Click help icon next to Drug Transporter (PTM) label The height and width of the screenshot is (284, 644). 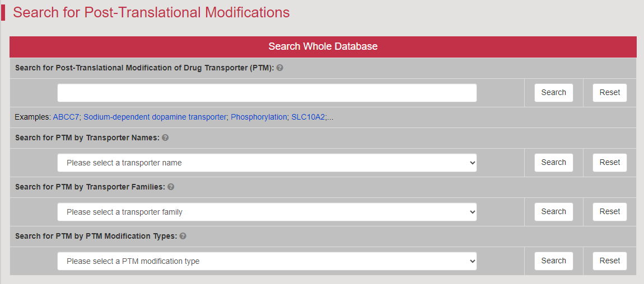point(279,68)
